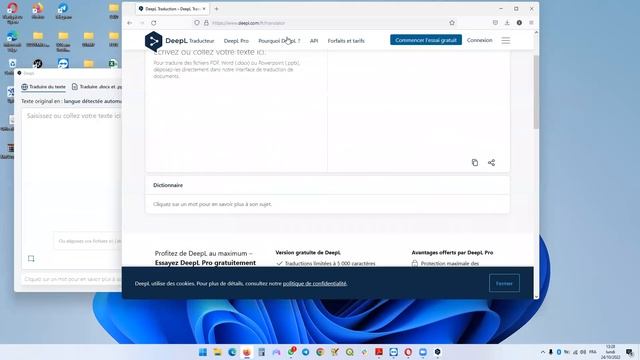Viewport: 640px width, 360px height.
Task: Click the browser address bar URL
Action: pyautogui.click(x=249, y=23)
